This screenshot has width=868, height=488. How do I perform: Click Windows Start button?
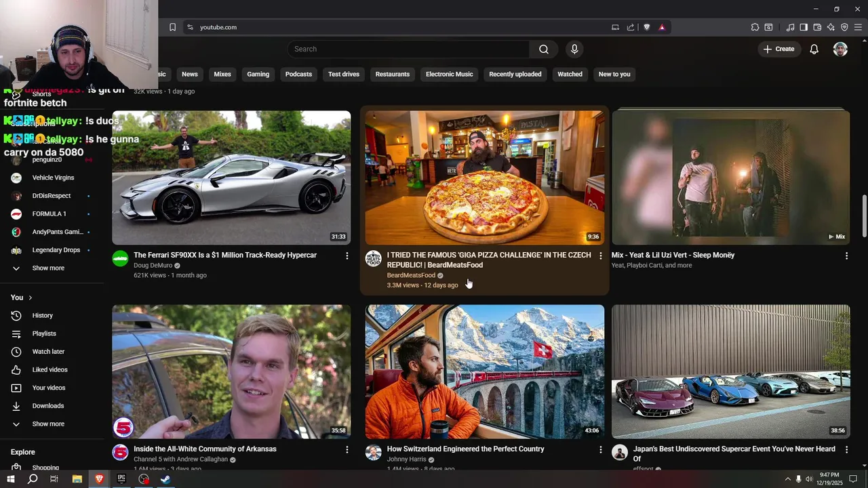click(10, 479)
